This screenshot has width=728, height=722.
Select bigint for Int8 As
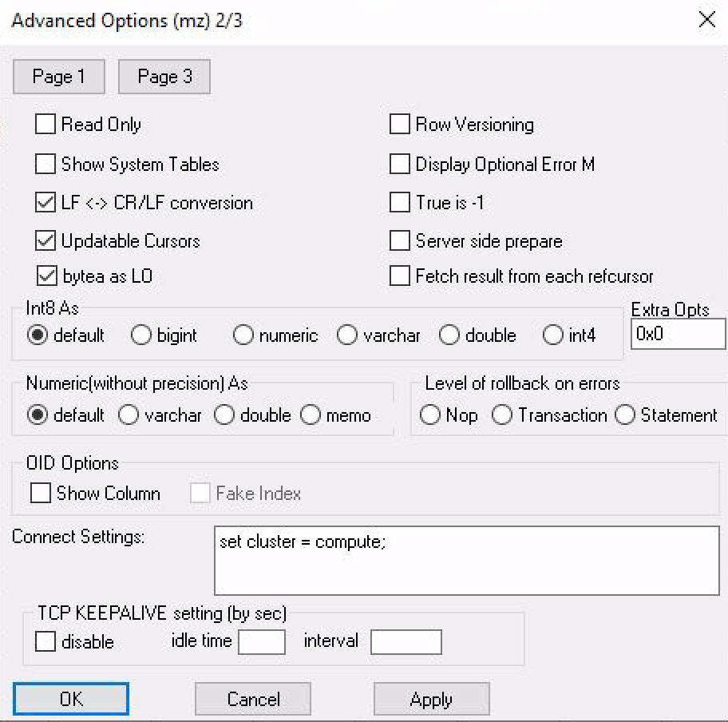tap(140, 335)
